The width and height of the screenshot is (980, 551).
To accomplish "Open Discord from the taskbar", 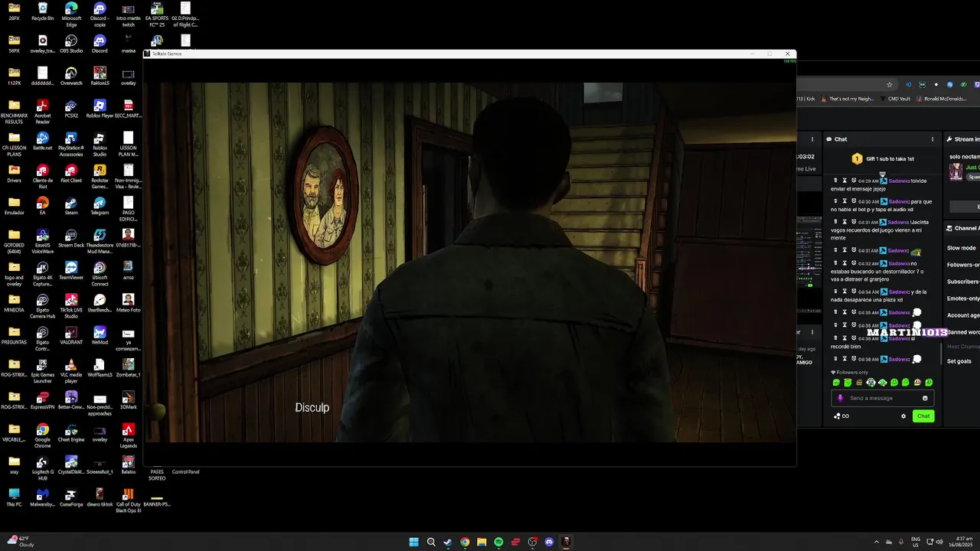I will (549, 542).
